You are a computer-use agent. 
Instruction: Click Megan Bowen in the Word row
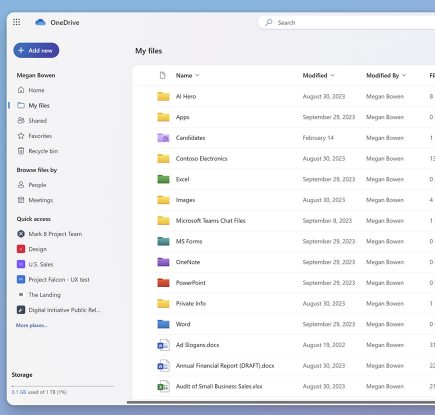pyautogui.click(x=385, y=324)
